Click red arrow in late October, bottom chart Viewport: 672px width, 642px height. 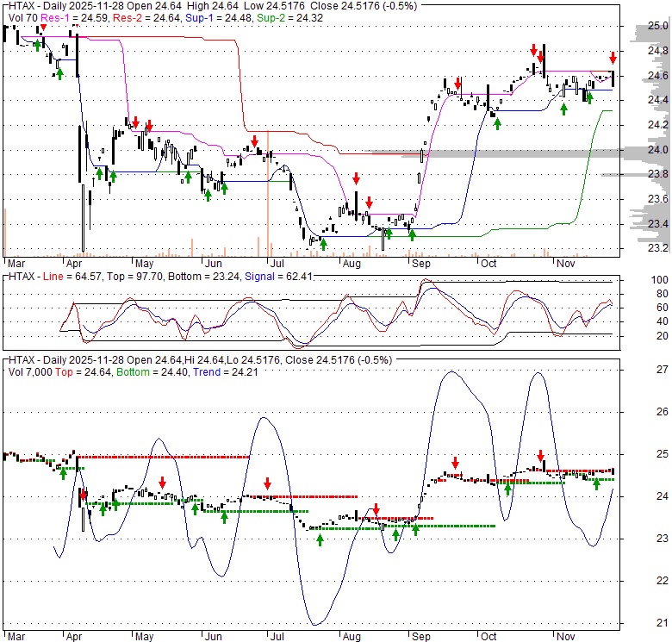[541, 456]
